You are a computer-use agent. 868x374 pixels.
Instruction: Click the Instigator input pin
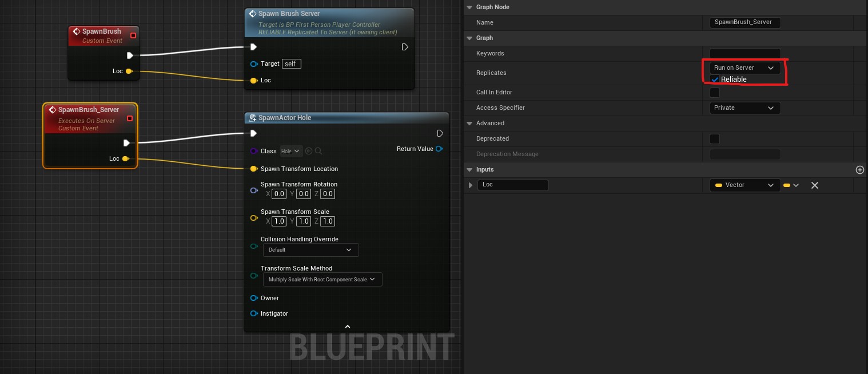(x=253, y=313)
